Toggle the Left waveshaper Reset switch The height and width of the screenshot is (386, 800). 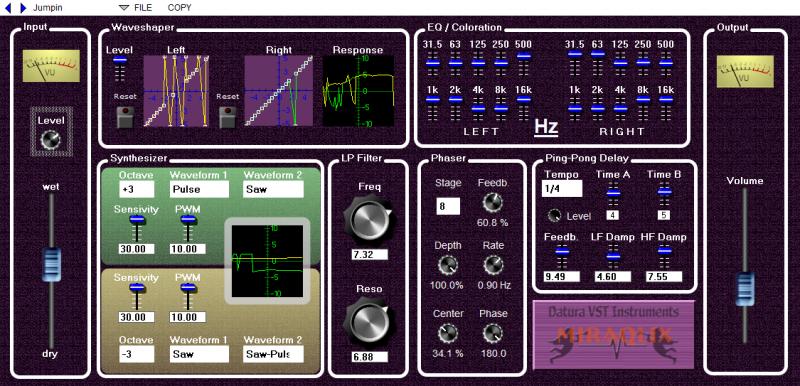tap(124, 117)
